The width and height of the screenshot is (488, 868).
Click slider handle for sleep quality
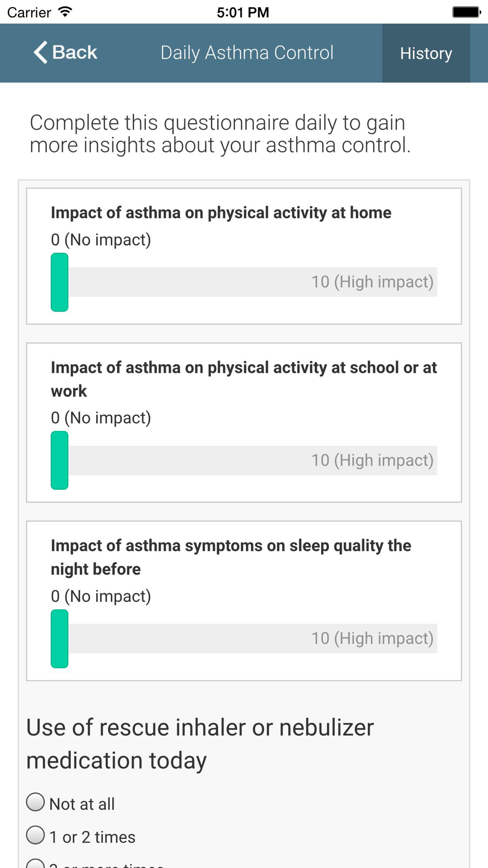pyautogui.click(x=60, y=639)
